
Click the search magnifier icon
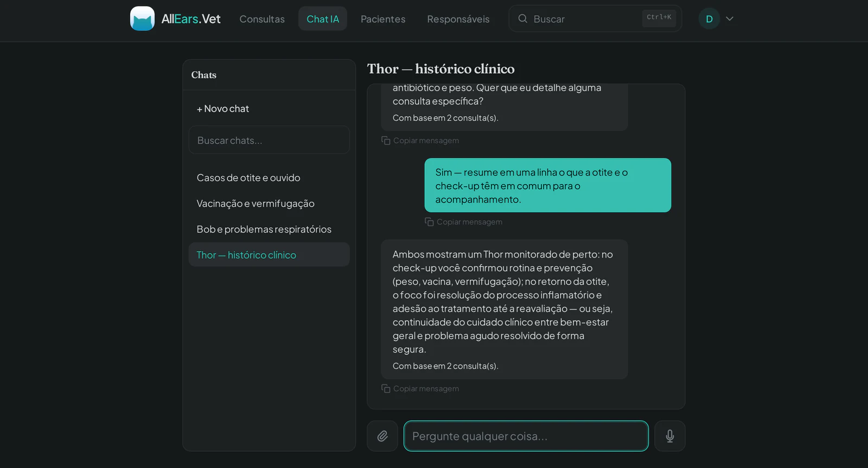(x=523, y=19)
